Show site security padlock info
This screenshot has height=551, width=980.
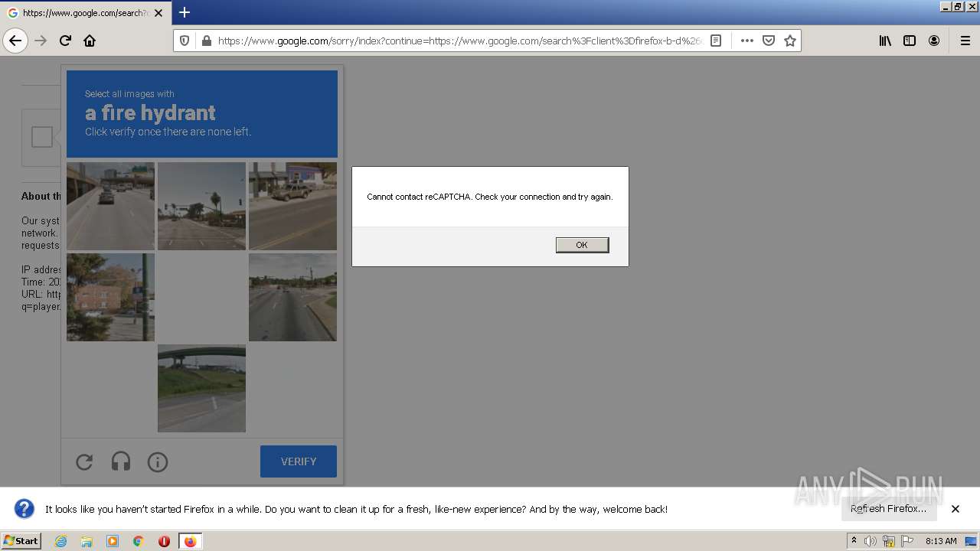[206, 41]
